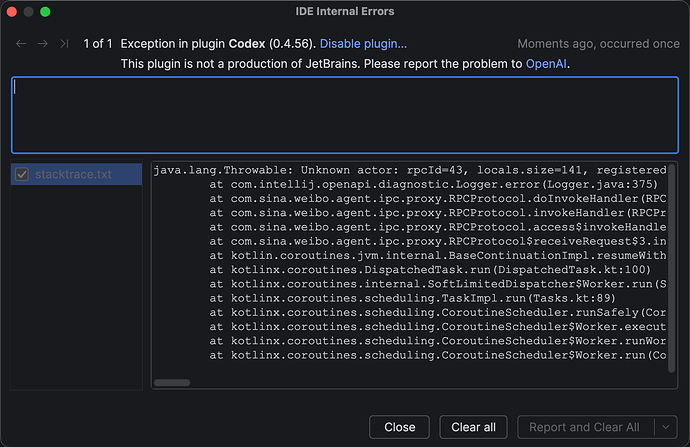Viewport: 690px width, 447px height.
Task: Click the Logger.error(Logger.java:375) stack line
Action: click(x=433, y=184)
